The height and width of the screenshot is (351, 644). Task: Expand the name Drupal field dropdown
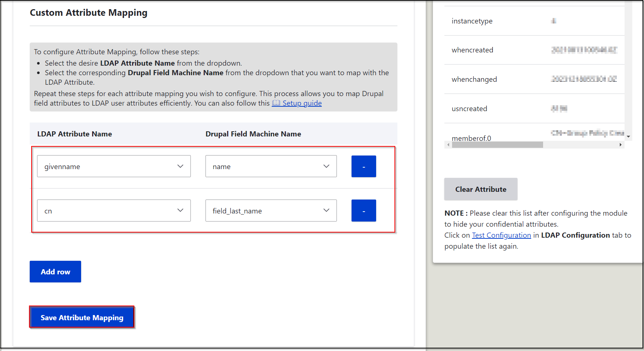click(x=271, y=166)
